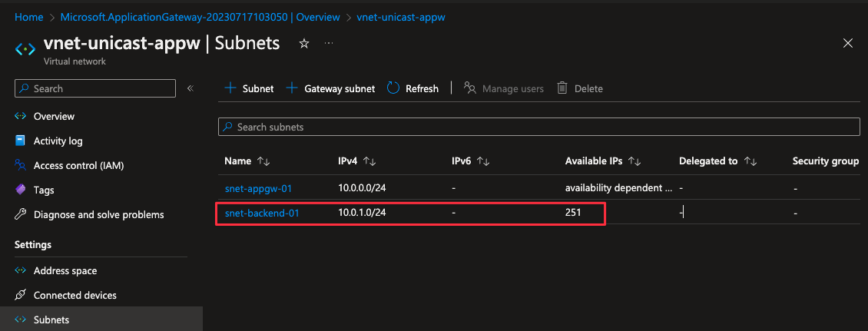Collapse the sidebar with double chevron icon
Image resolution: width=868 pixels, height=331 pixels.
[190, 88]
